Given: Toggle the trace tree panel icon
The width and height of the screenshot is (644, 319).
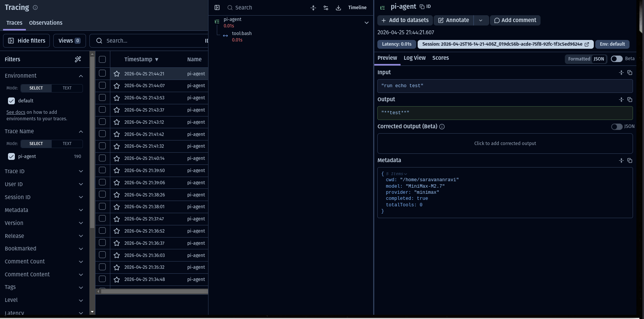Looking at the screenshot, I should coord(217,8).
